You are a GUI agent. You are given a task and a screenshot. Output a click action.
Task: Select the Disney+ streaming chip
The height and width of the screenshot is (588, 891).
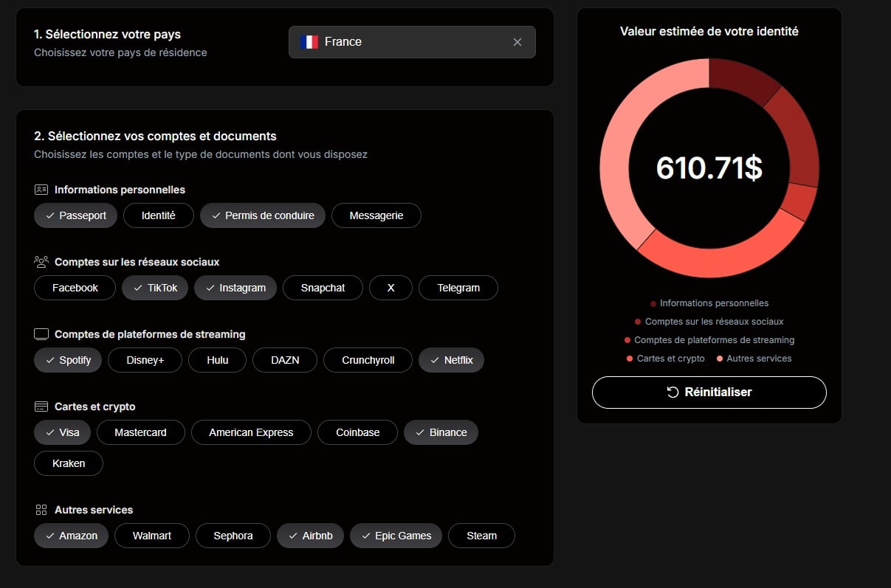click(x=145, y=360)
